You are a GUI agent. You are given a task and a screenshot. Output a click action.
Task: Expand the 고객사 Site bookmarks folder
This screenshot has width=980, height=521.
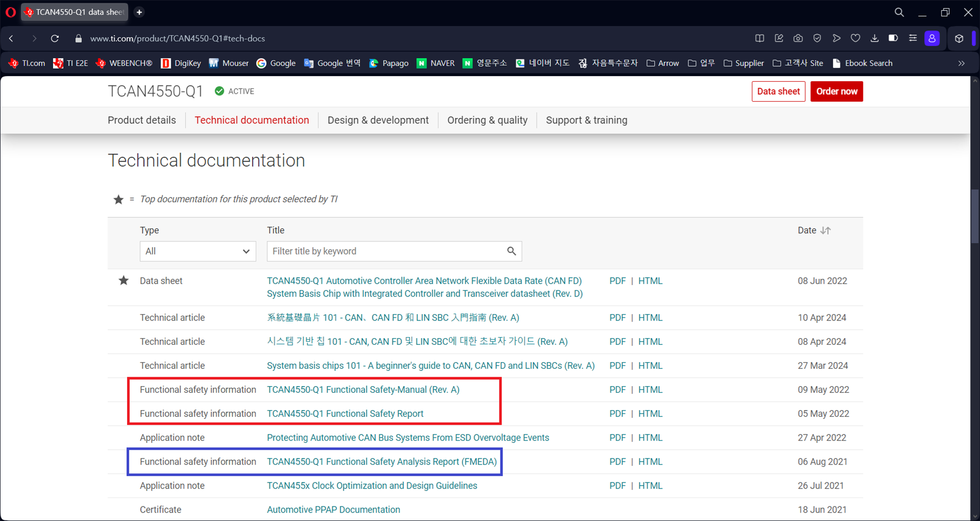point(798,63)
